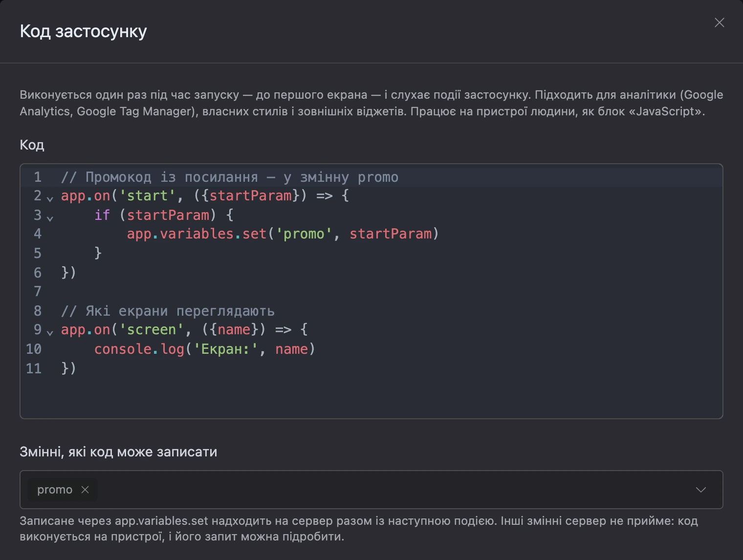The image size is (743, 560).
Task: Click the if (startParam) line
Action: pos(164,215)
